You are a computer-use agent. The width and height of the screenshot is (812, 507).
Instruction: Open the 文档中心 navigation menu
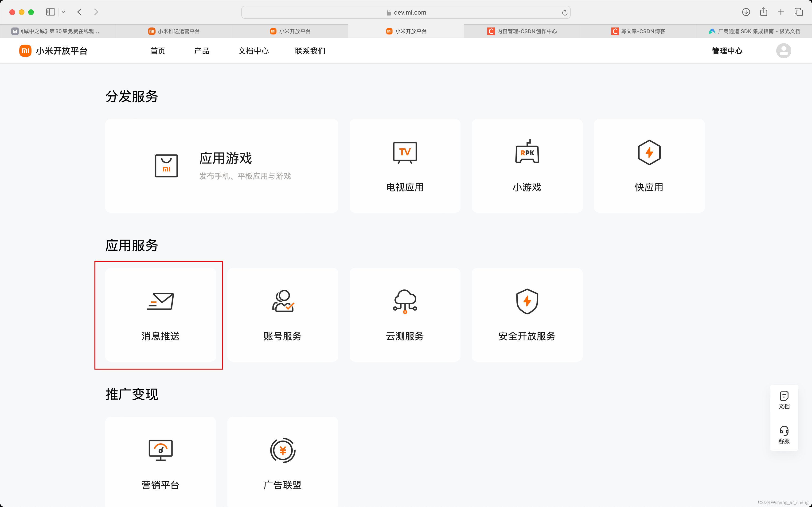coord(254,51)
